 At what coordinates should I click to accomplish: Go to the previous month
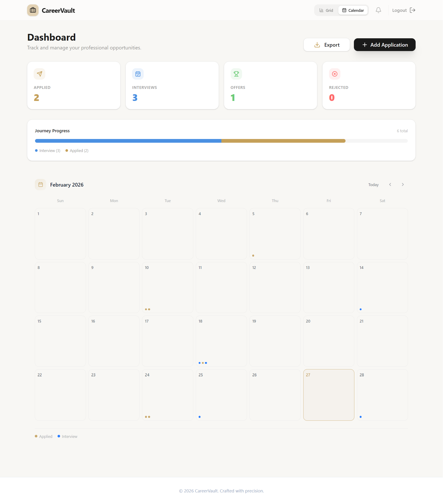[x=390, y=184]
